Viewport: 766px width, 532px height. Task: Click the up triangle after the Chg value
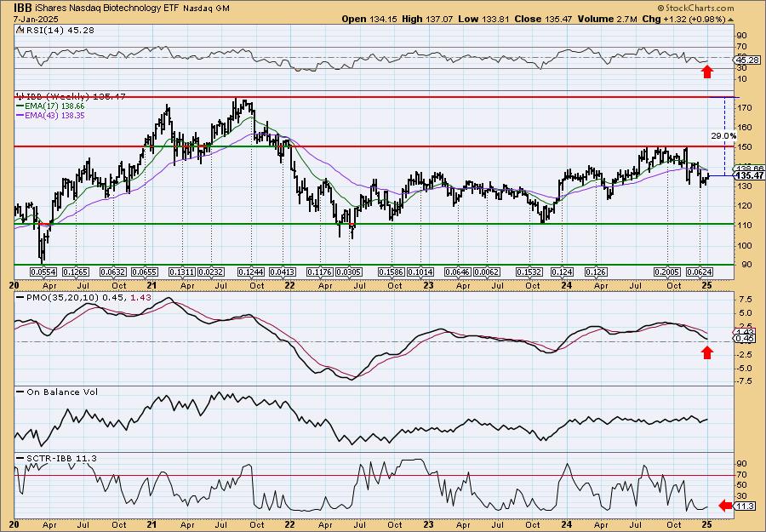731,20
